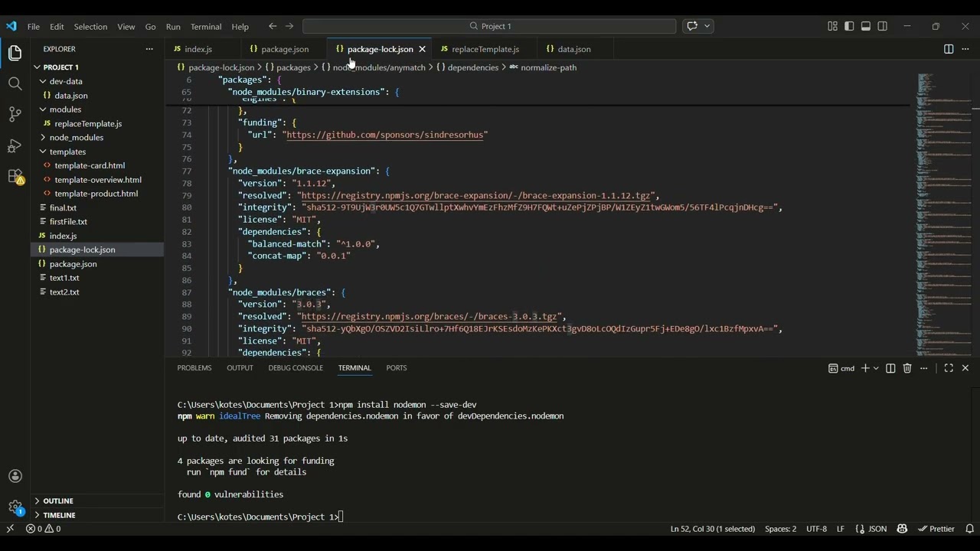Open the Selection menu

tap(90, 26)
